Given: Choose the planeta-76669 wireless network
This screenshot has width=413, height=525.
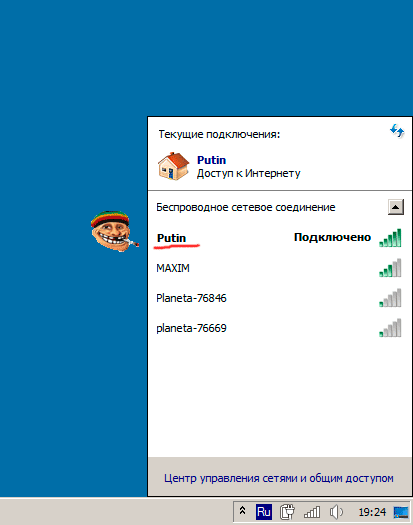Looking at the screenshot, I should (280, 328).
